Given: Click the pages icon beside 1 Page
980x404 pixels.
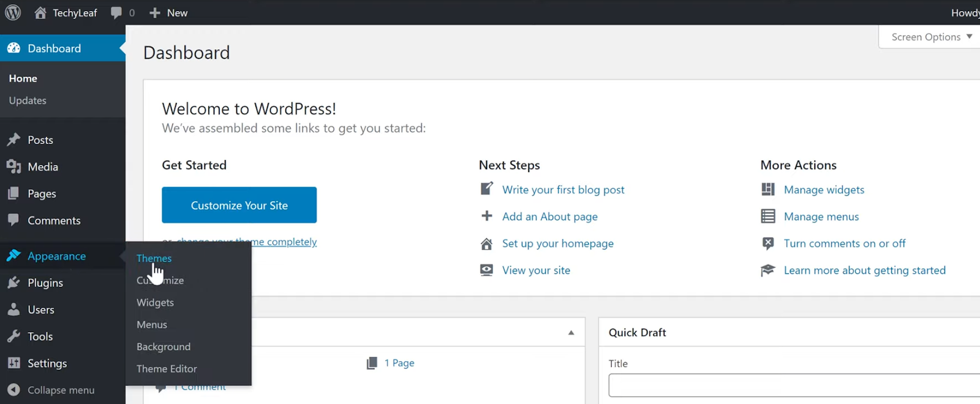Looking at the screenshot, I should [x=372, y=363].
